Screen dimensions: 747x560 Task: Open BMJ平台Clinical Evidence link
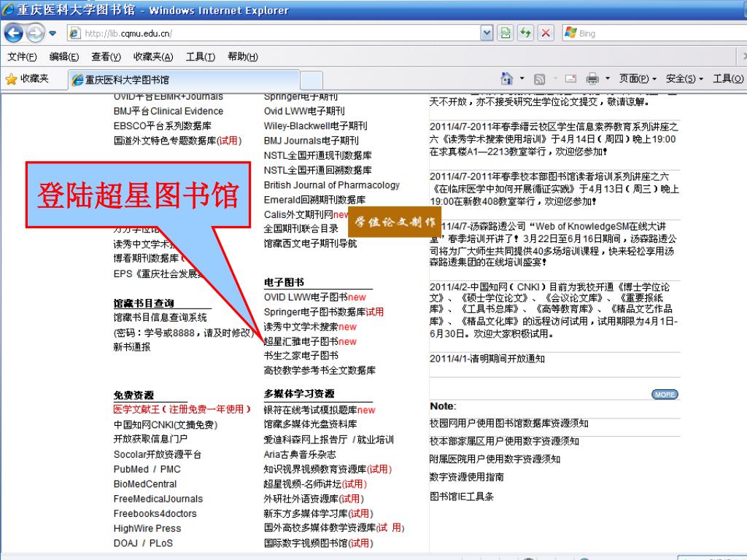pyautogui.click(x=169, y=111)
